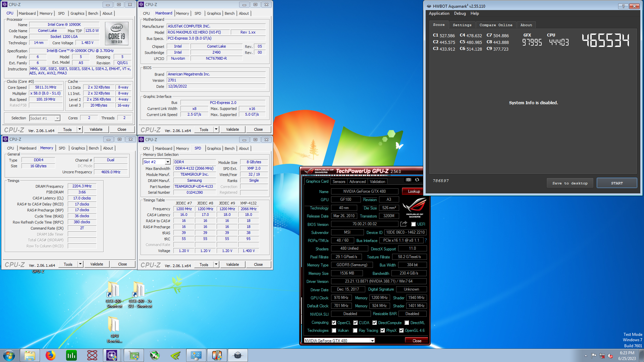Image resolution: width=644 pixels, height=362 pixels.
Task: Click START in HWBOT Aquamark
Action: click(617, 183)
